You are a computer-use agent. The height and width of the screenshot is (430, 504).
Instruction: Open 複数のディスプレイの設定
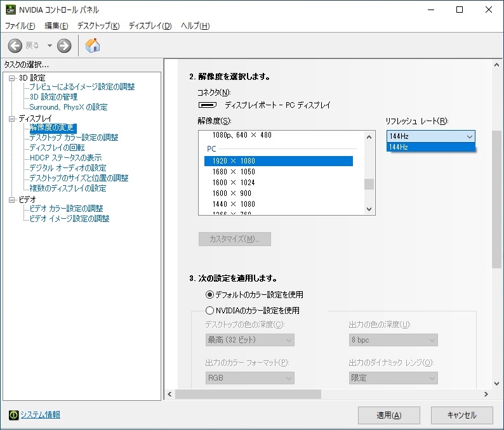(68, 188)
